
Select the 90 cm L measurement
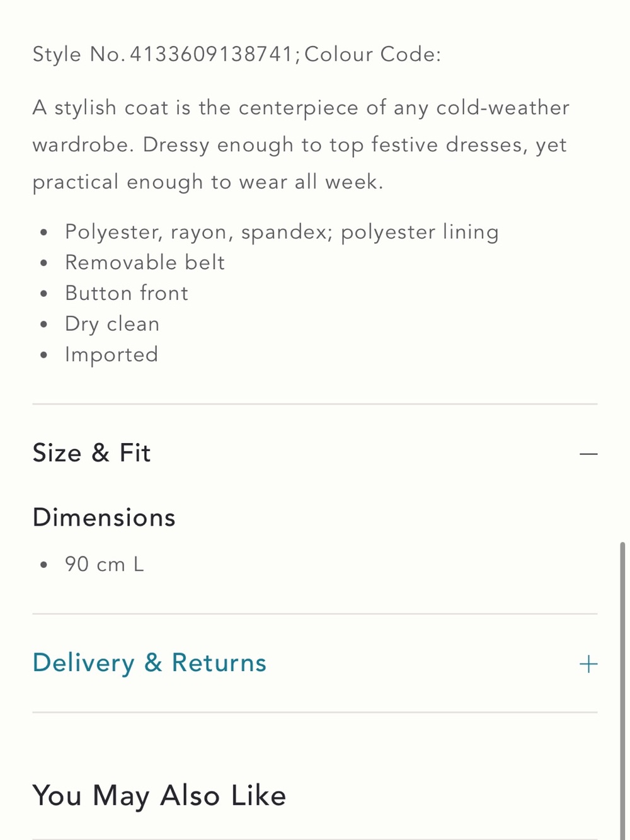(x=105, y=564)
